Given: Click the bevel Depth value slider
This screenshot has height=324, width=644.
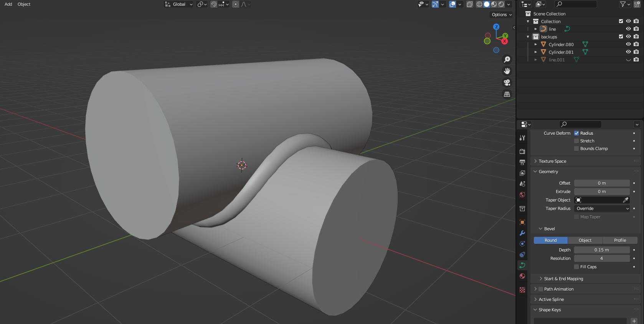Looking at the screenshot, I should 601,250.
